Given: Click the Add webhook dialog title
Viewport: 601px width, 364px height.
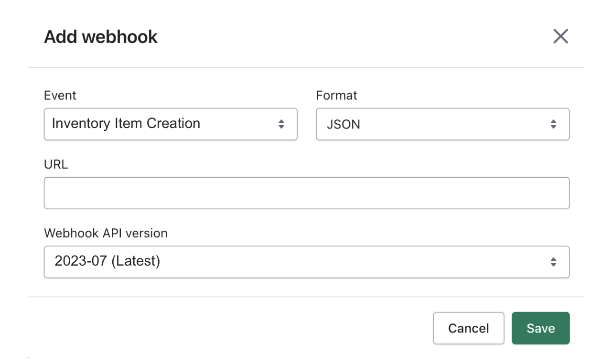Looking at the screenshot, I should (x=101, y=37).
